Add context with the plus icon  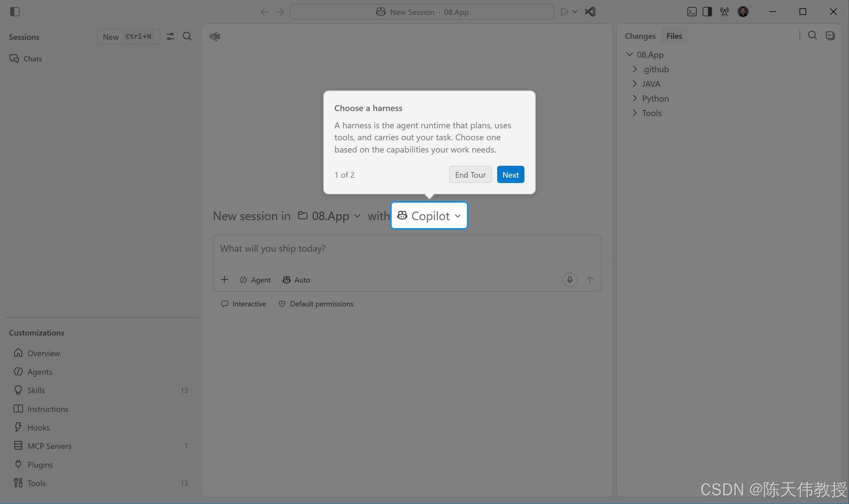point(224,280)
